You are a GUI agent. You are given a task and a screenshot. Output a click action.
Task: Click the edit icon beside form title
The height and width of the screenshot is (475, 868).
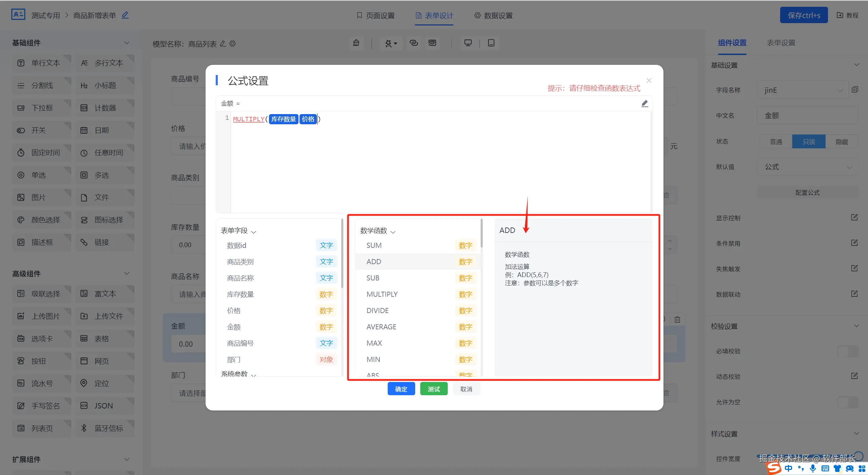[x=125, y=15]
